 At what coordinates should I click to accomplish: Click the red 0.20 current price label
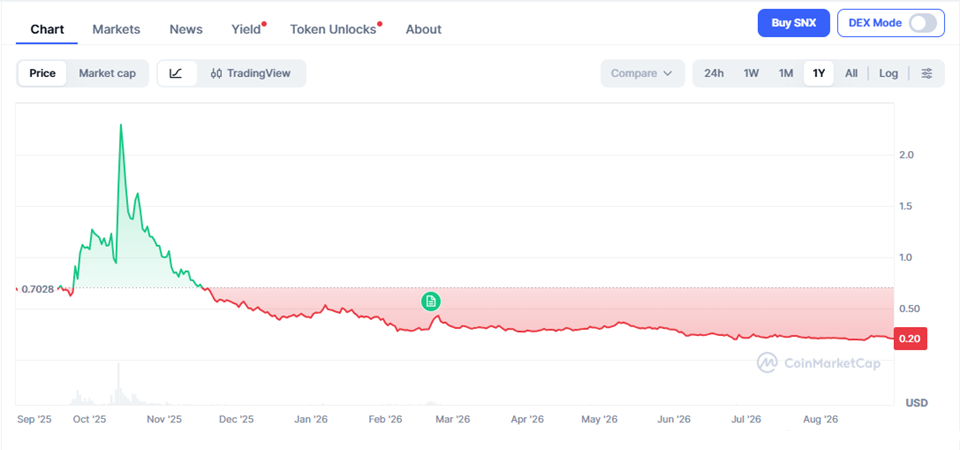pos(910,339)
